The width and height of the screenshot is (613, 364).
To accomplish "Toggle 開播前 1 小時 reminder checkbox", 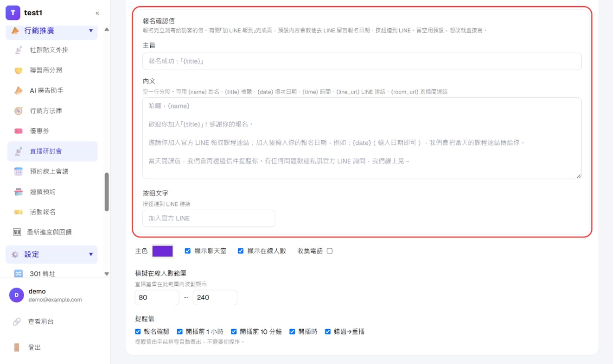I will (180, 332).
